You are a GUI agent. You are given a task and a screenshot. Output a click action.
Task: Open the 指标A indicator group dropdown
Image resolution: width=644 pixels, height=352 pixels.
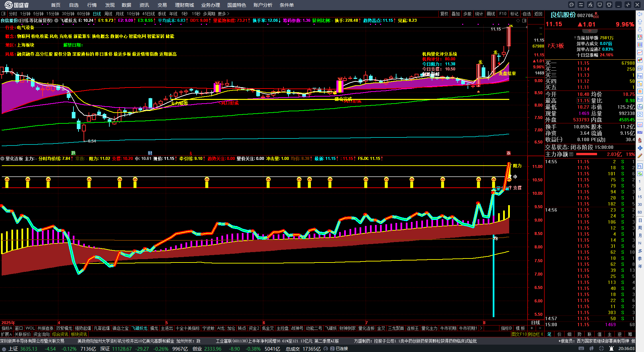[7, 328]
